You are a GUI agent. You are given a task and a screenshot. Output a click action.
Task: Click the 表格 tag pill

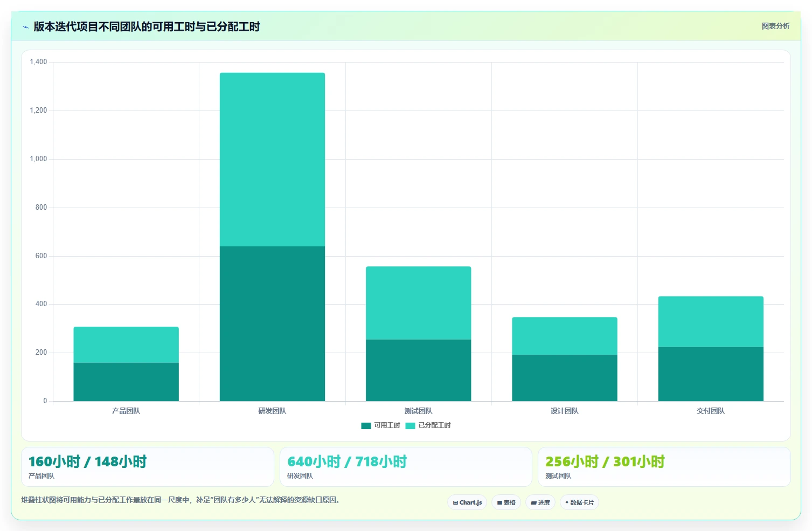click(506, 502)
